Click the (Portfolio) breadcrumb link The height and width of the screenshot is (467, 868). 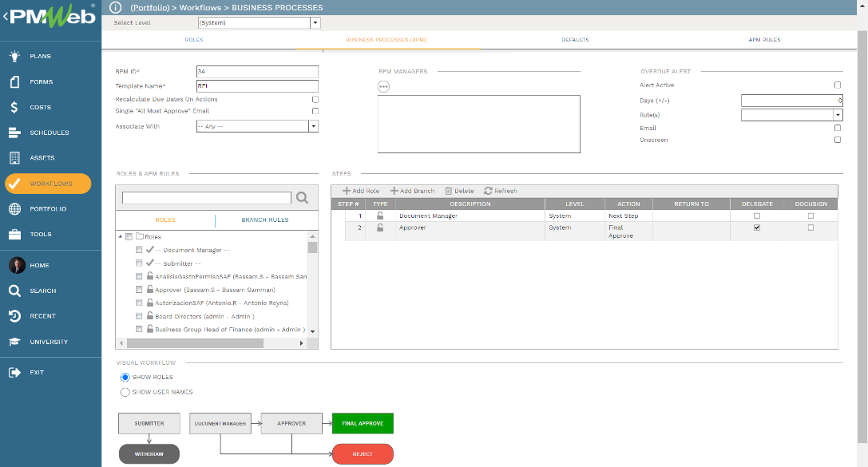(x=150, y=7)
